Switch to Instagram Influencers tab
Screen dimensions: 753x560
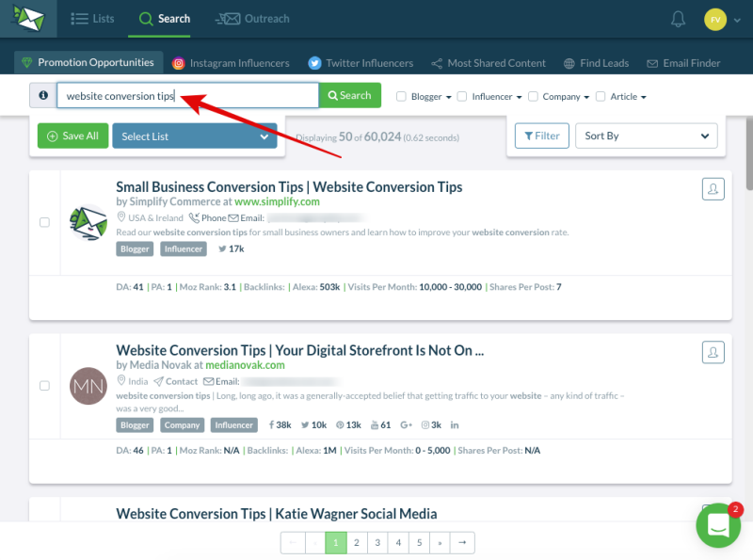pos(231,63)
